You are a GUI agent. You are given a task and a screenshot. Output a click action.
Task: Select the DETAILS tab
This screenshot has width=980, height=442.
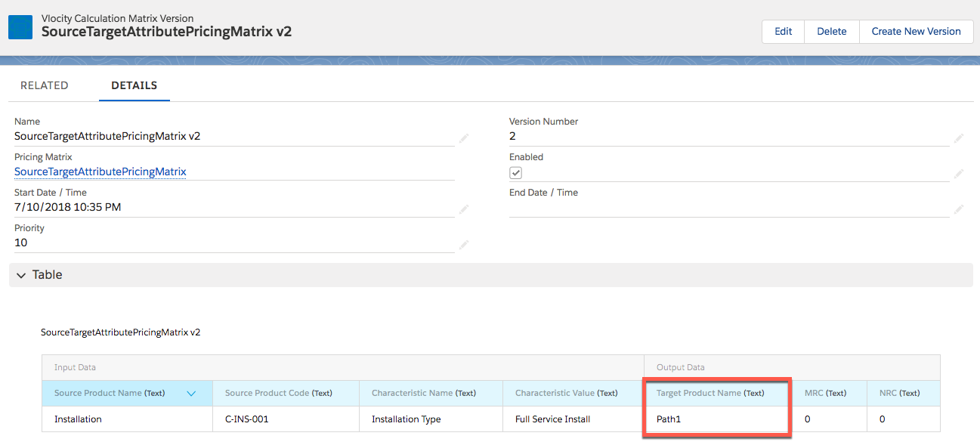click(x=134, y=85)
